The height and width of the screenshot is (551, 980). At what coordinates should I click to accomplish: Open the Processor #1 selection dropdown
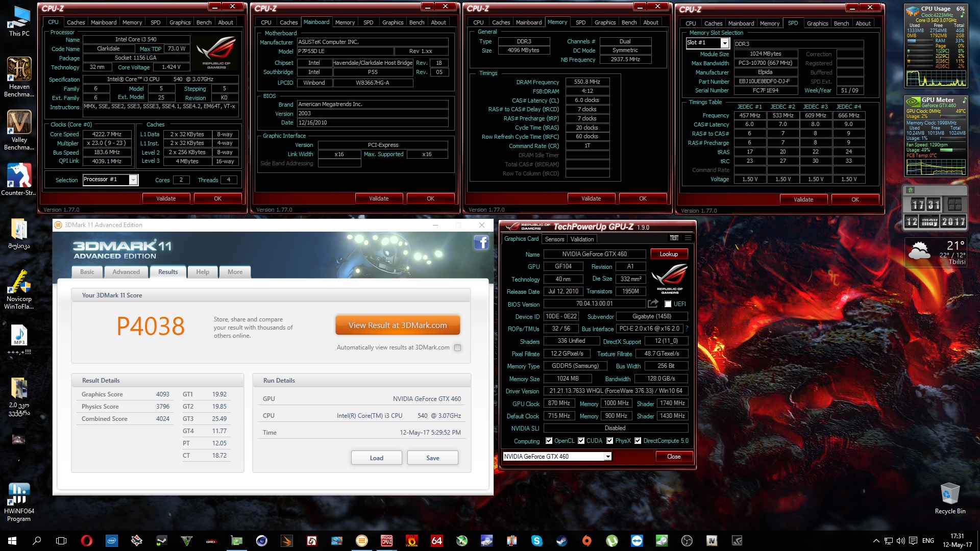133,180
